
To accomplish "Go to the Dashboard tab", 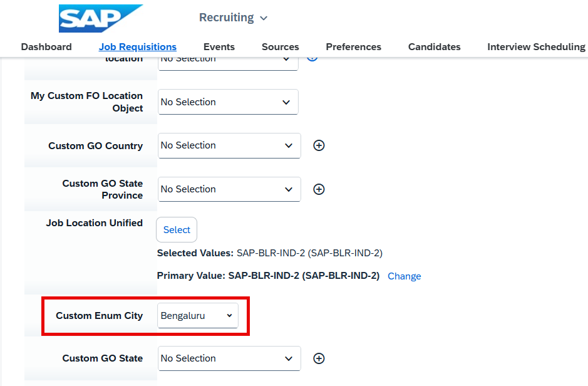I will 46,47.
